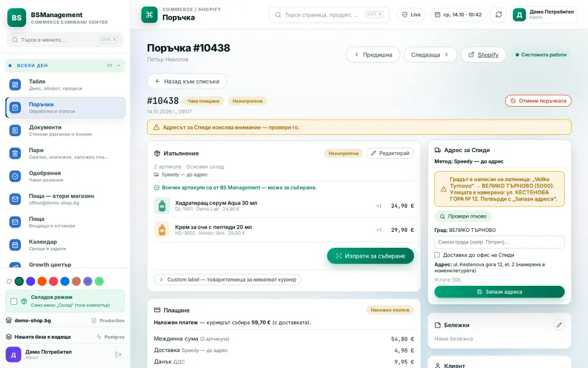588x368 pixels.
Task: Click the Наложен платеж badge in Плащане
Action: tap(390, 310)
